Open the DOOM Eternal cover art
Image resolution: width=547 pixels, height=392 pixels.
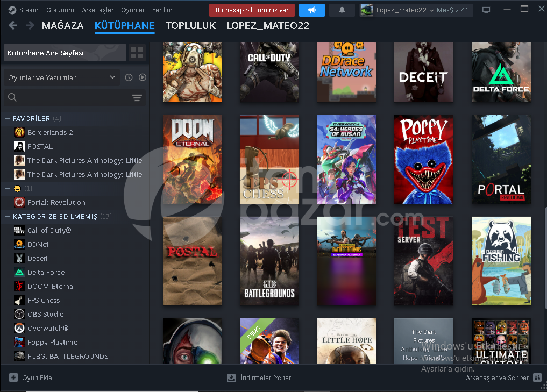point(193,159)
